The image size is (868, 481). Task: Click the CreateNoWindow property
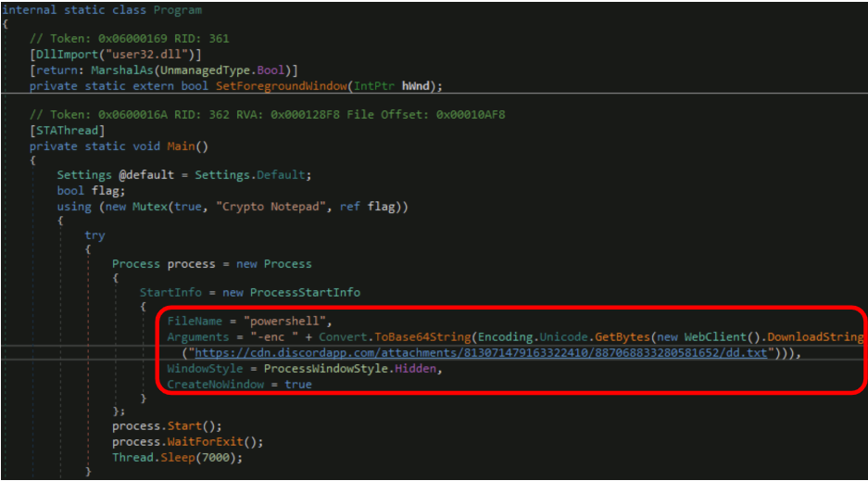tap(215, 385)
